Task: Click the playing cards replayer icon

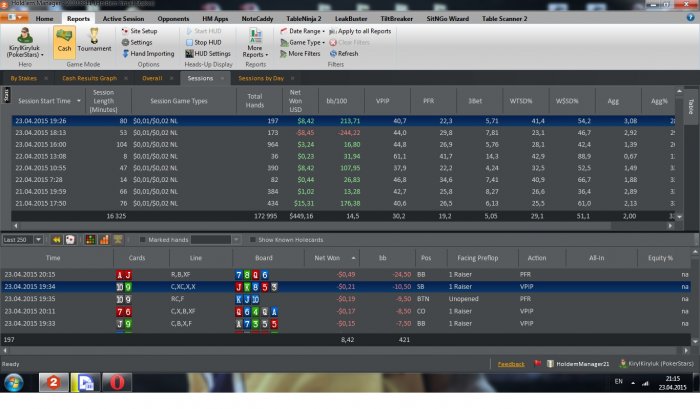Action: tap(70, 240)
